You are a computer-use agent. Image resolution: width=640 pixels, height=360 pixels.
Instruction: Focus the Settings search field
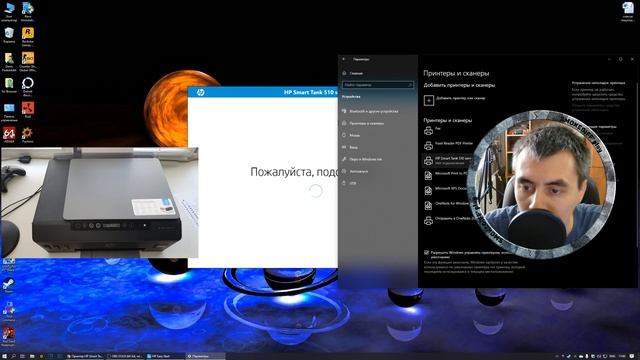point(378,85)
